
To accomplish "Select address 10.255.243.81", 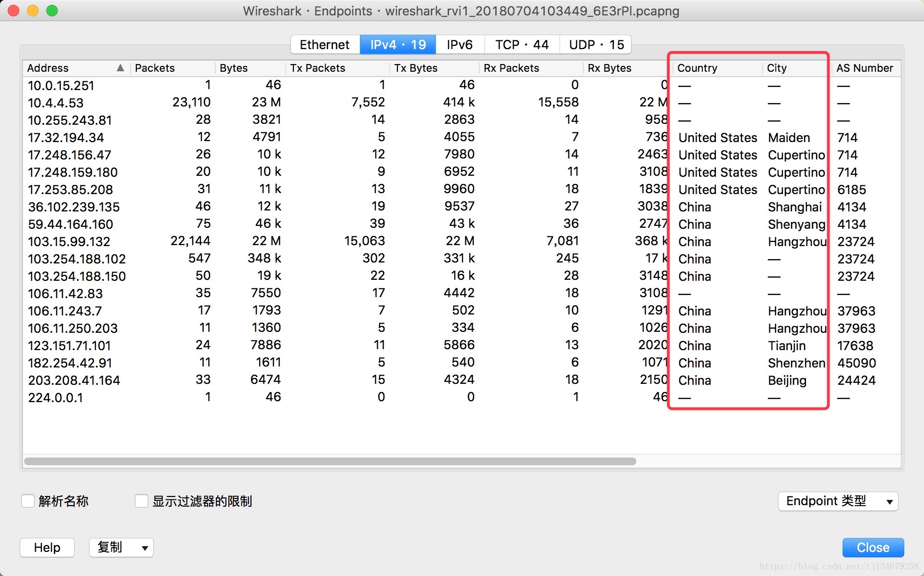I will tap(70, 120).
